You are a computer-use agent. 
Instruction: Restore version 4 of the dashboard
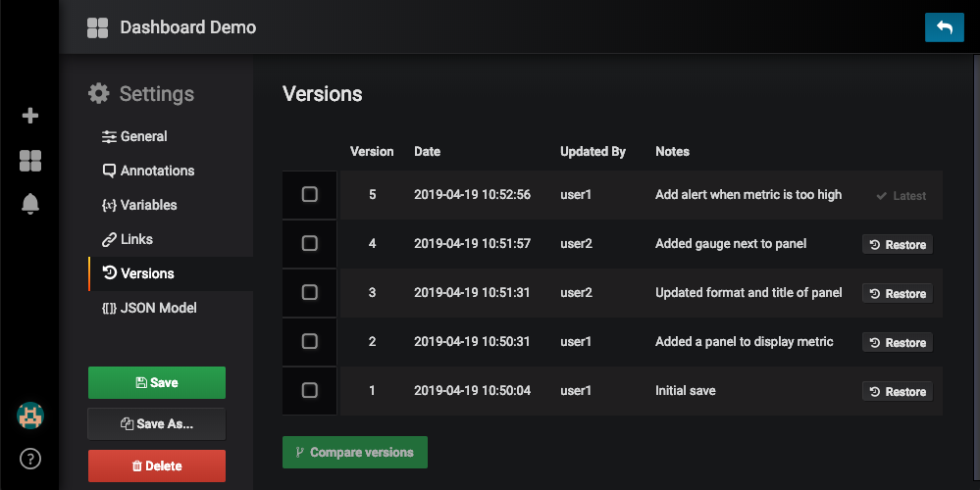897,245
